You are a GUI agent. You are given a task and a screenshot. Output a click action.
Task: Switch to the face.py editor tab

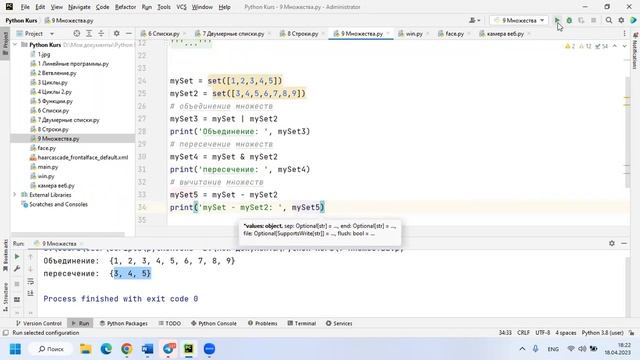(453, 33)
